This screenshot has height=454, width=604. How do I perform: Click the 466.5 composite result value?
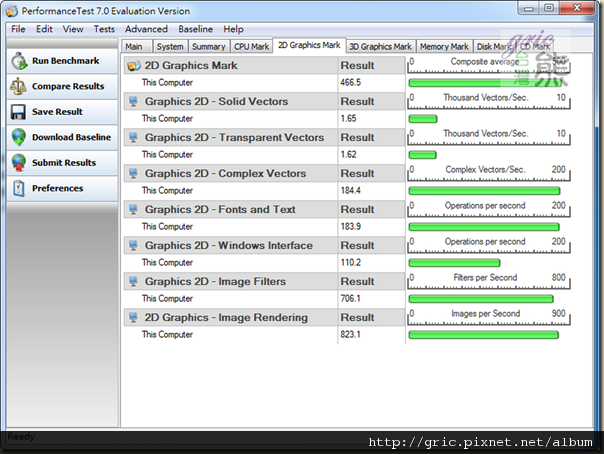[351, 82]
